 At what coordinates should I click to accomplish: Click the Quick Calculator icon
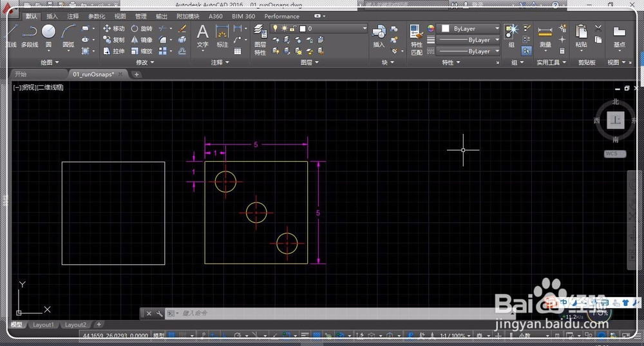(x=562, y=51)
